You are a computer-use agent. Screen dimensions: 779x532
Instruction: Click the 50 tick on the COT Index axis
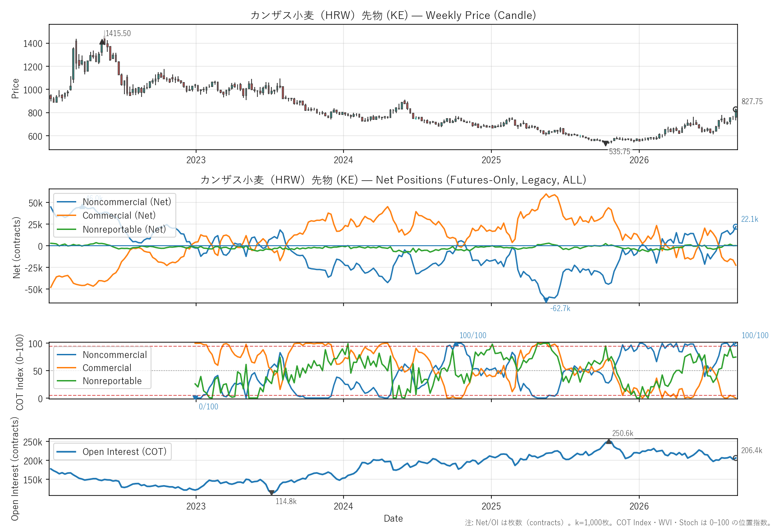(x=38, y=371)
